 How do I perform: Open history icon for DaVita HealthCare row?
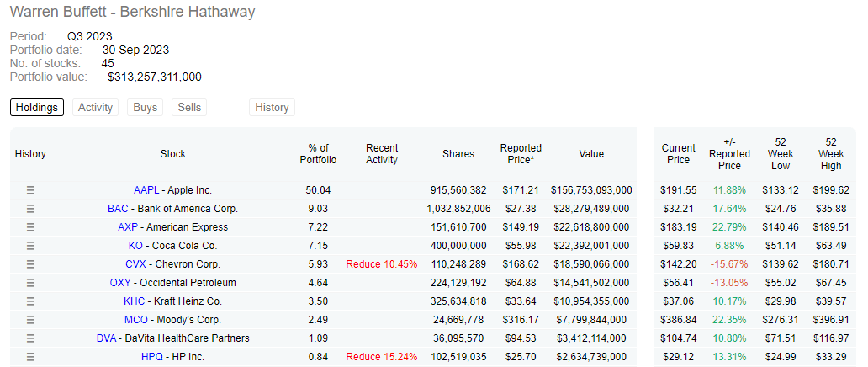pyautogui.click(x=30, y=338)
